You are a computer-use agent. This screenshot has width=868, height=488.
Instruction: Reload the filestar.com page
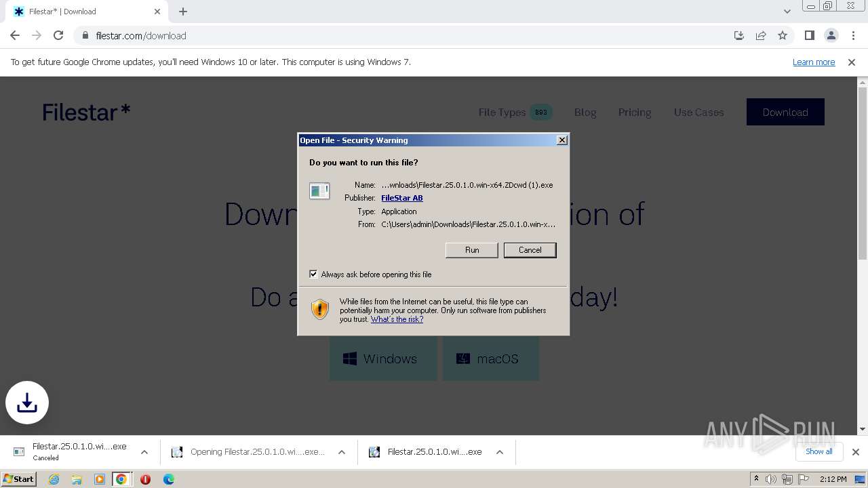click(x=58, y=35)
